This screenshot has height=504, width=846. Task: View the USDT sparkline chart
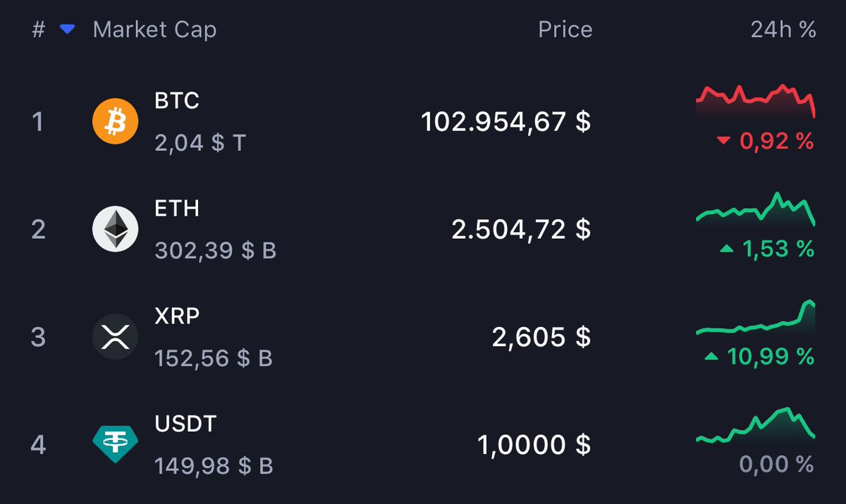coord(756,425)
